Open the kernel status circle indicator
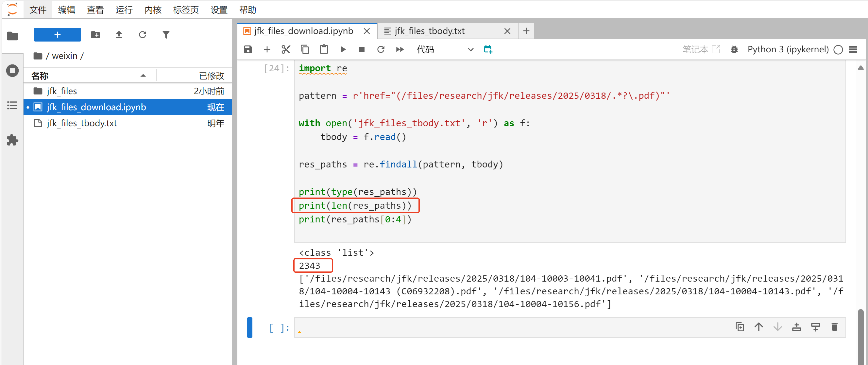This screenshot has height=365, width=868. coord(838,49)
